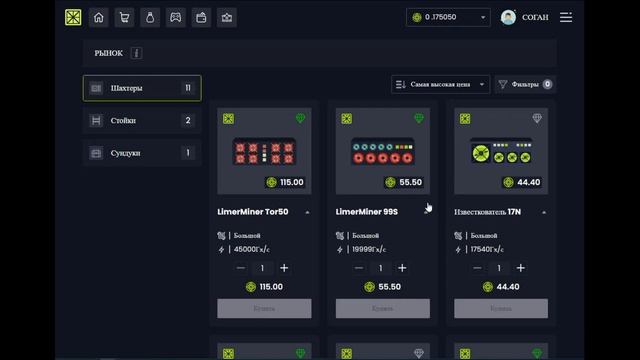Open the flask icon in the top bar
Screen dimensions: 640x360
tap(150, 18)
